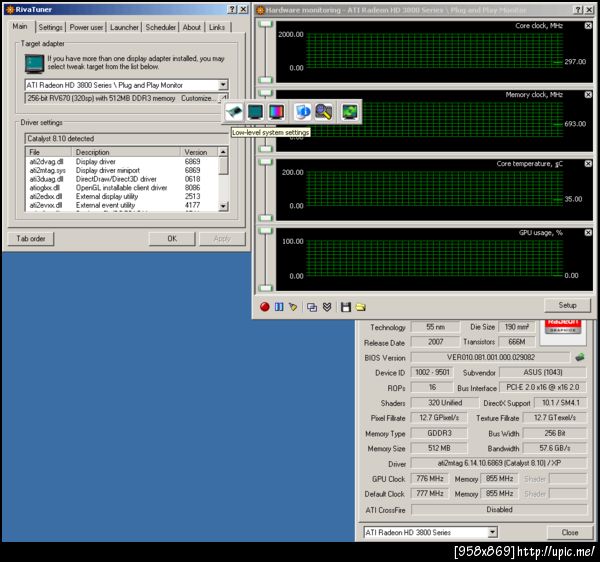Open the Power user tab
The image size is (600, 562).
tap(86, 27)
